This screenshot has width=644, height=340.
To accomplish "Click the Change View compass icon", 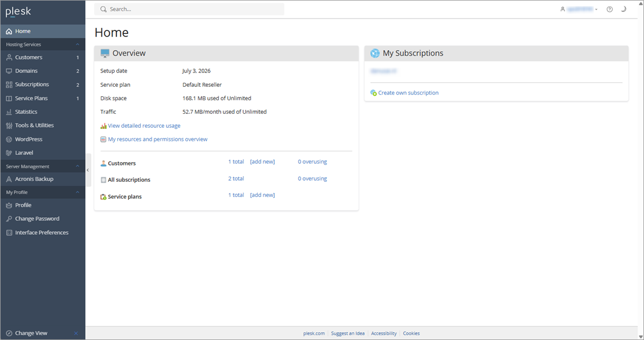I will click(9, 333).
